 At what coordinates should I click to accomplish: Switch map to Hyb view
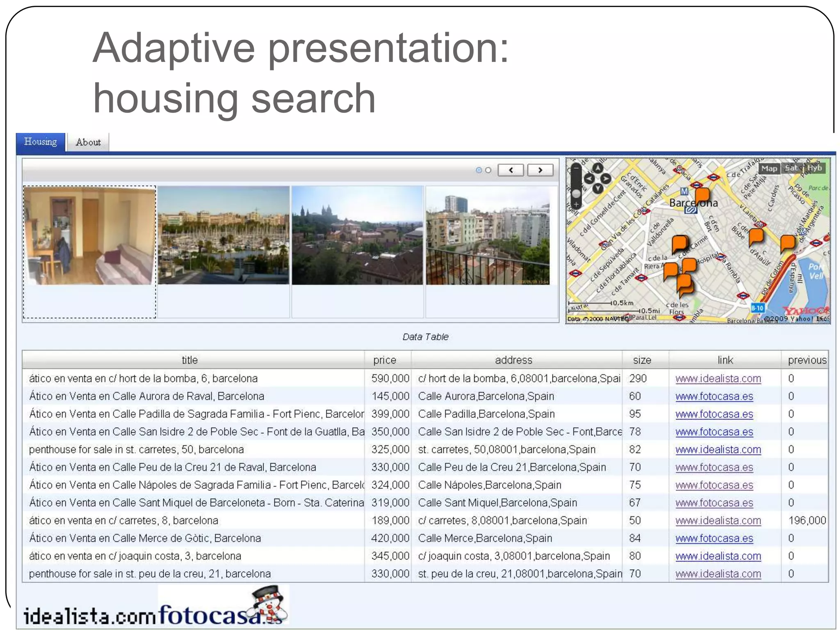click(814, 168)
